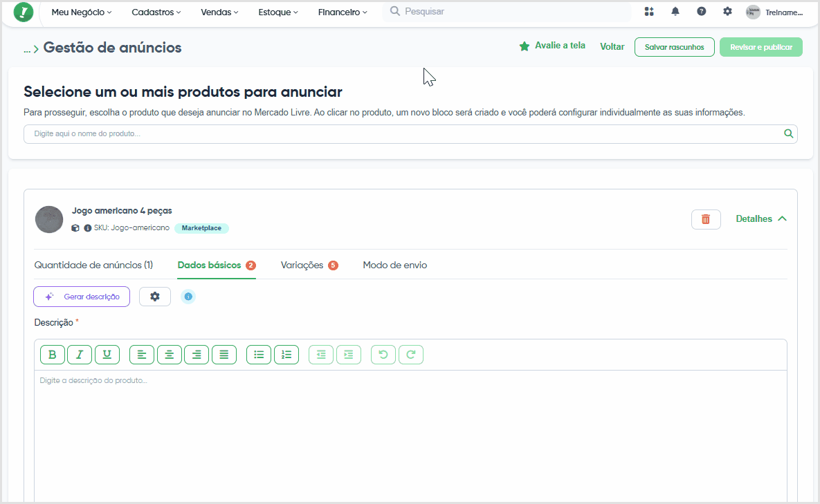The width and height of the screenshot is (820, 504).
Task: Click the 'Jogo americano 4 peças' title
Action: (122, 210)
